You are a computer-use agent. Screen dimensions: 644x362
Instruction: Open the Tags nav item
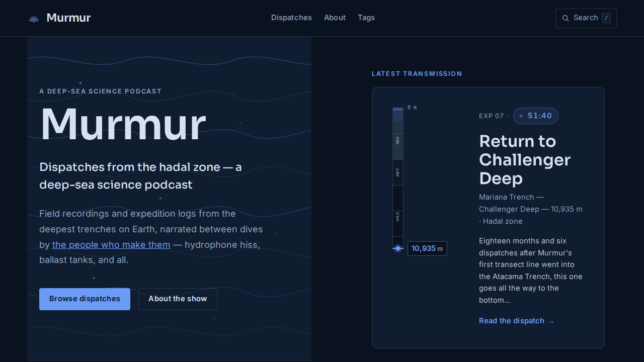366,18
